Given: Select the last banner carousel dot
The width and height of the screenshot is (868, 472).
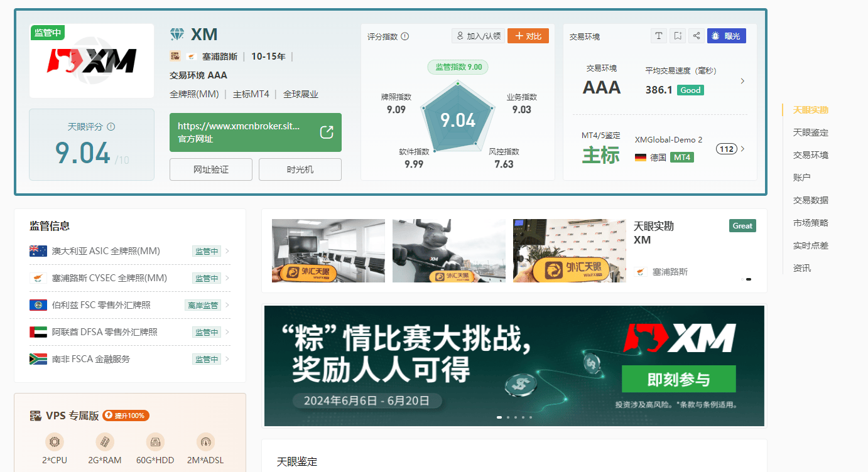Looking at the screenshot, I should pyautogui.click(x=531, y=417).
